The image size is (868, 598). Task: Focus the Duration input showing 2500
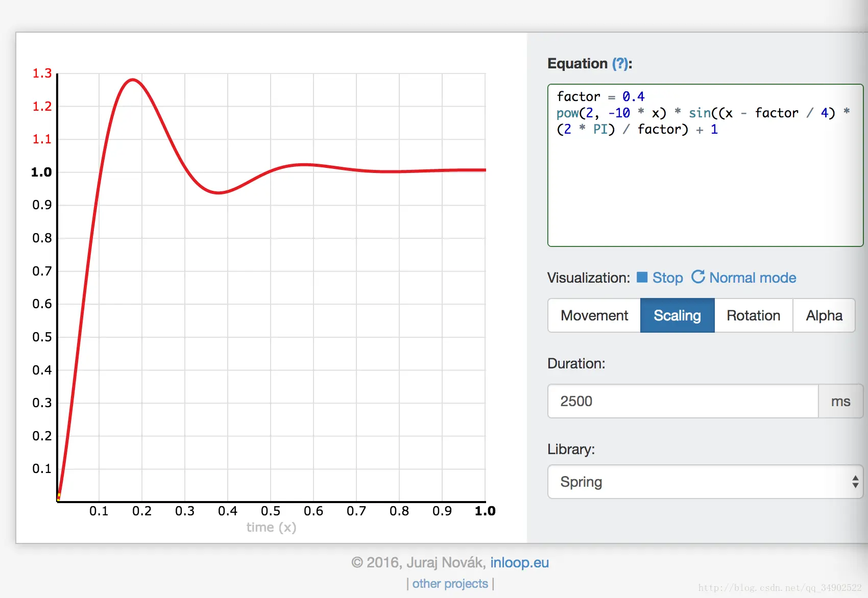[x=683, y=401]
